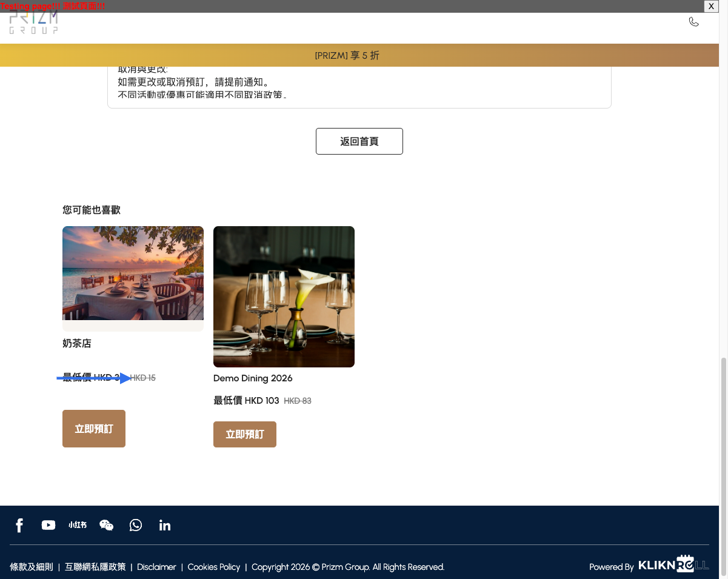Open the WeChat social link
Screen dimensions: 728x579
[107, 525]
